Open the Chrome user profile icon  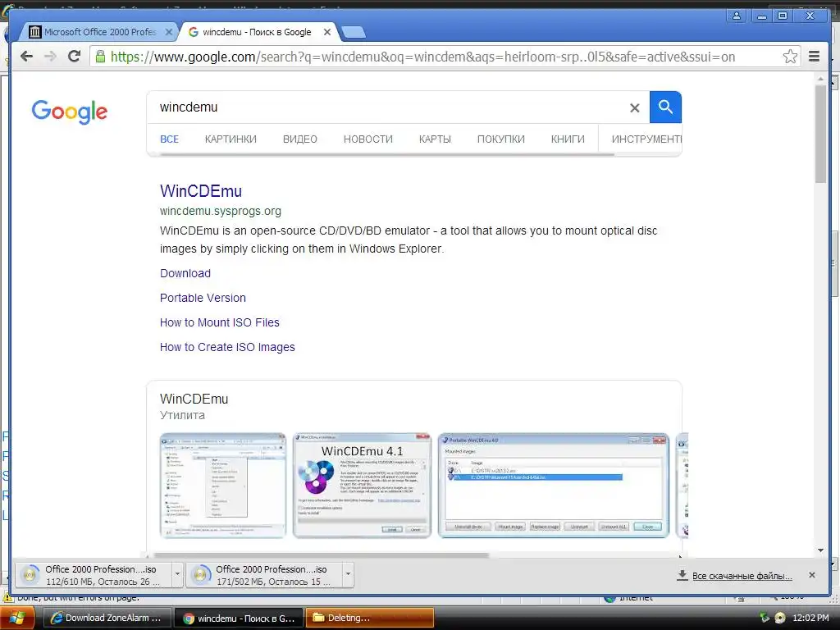[737, 16]
